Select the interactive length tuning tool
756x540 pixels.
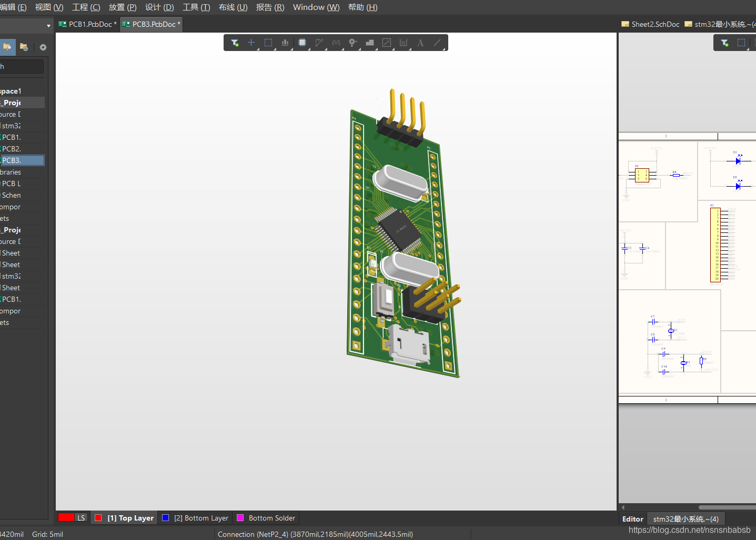336,43
